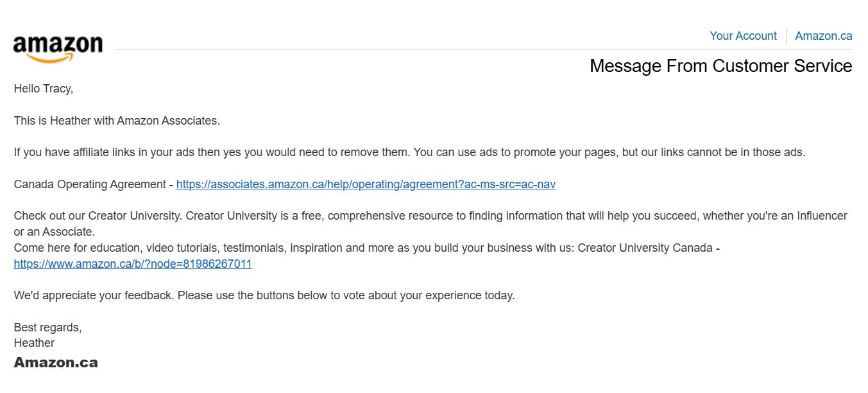868x393 pixels.
Task: Click the Amazon logo
Action: 58,49
